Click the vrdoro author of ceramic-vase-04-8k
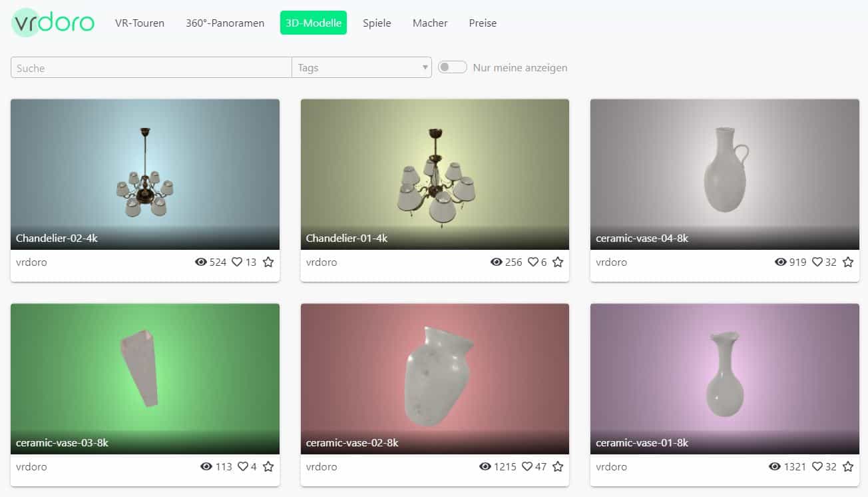 pyautogui.click(x=611, y=262)
